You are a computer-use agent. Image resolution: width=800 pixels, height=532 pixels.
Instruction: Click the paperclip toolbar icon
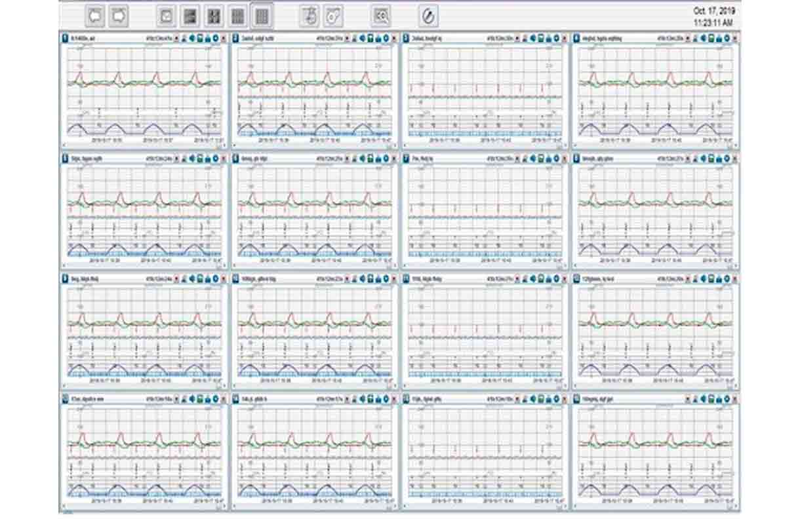pos(428,15)
